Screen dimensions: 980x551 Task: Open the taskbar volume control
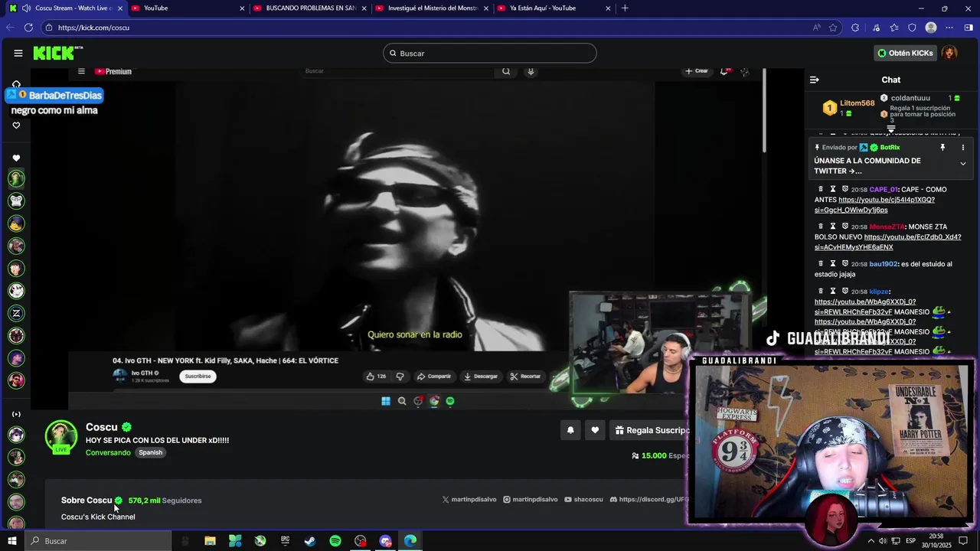[x=884, y=541]
